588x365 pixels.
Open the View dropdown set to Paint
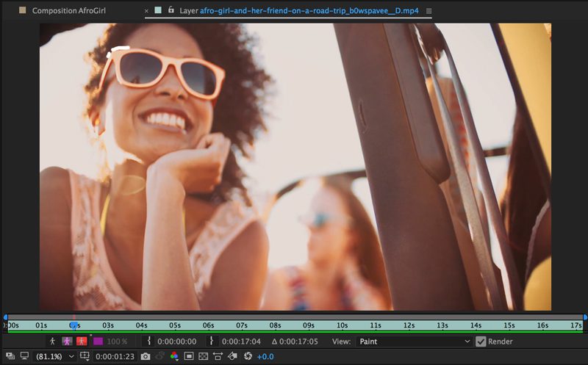tap(414, 341)
